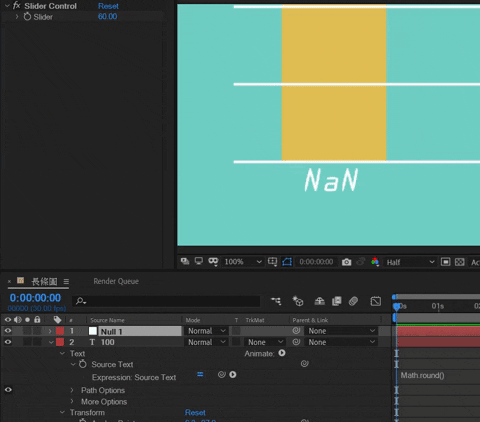Open the Graph Editor icon
The width and height of the screenshot is (480, 422).
pyautogui.click(x=376, y=301)
